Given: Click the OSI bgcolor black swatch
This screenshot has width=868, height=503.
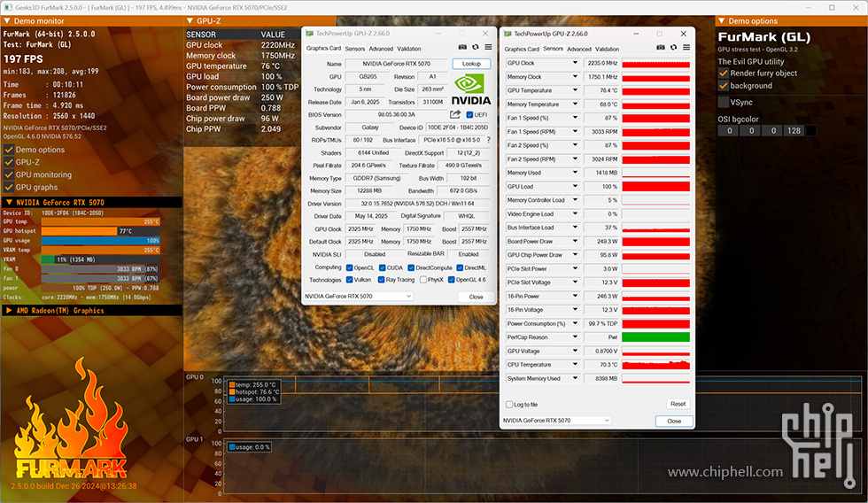Looking at the screenshot, I should point(811,130).
